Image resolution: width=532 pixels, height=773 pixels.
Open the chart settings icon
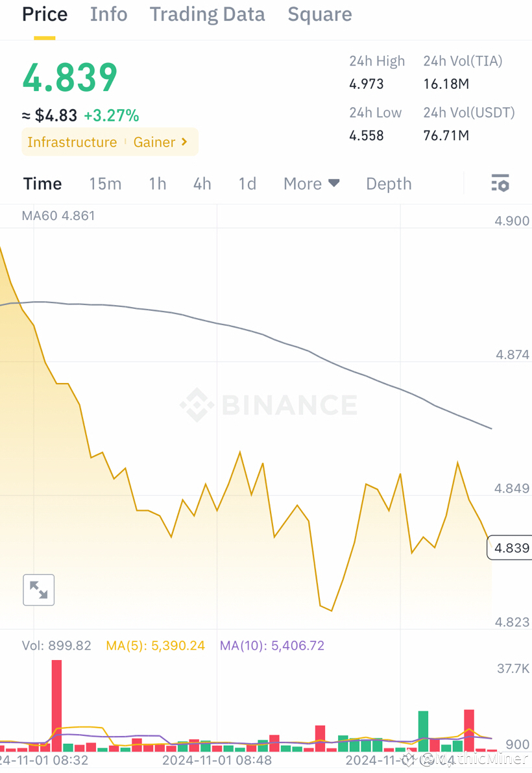(500, 184)
